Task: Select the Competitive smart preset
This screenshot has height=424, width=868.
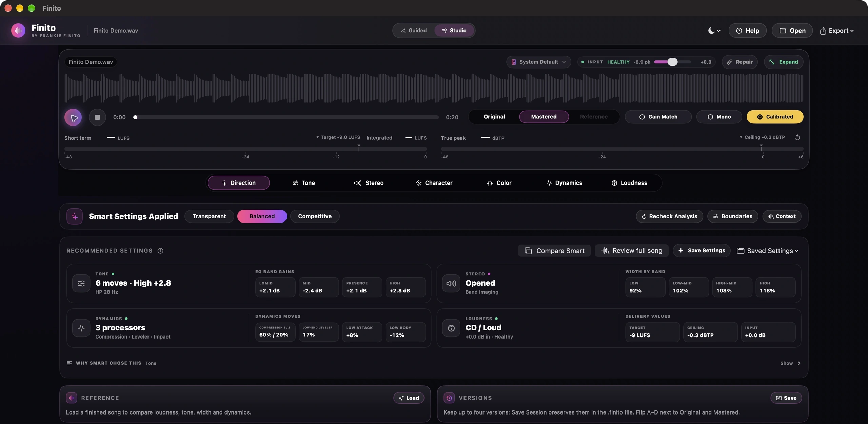Action: pyautogui.click(x=315, y=216)
